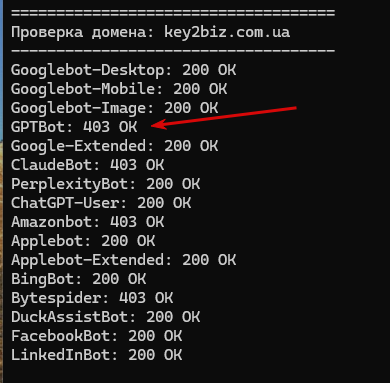The width and height of the screenshot is (390, 383).
Task: Select the Googlebot-Image status line
Action: [115, 108]
